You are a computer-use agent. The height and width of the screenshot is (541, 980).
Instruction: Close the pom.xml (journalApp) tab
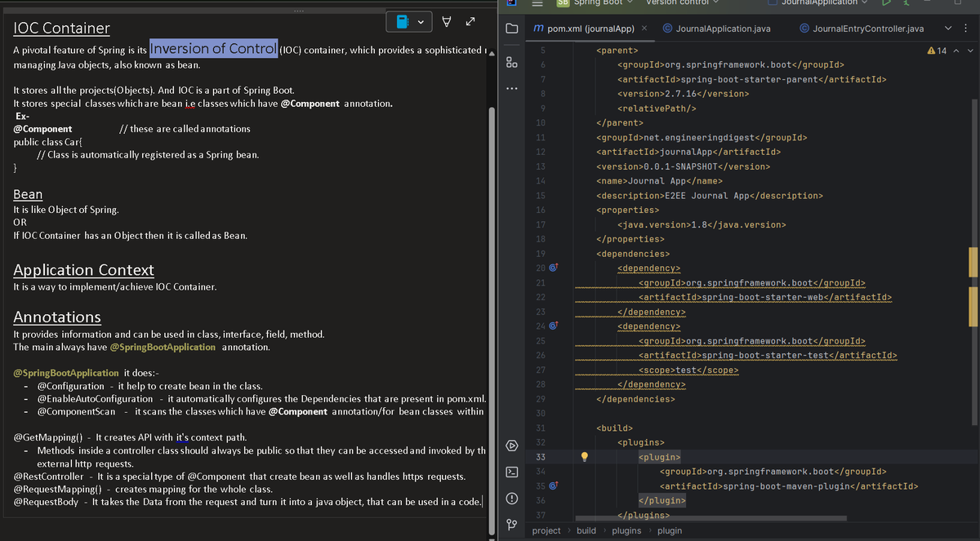click(x=644, y=29)
